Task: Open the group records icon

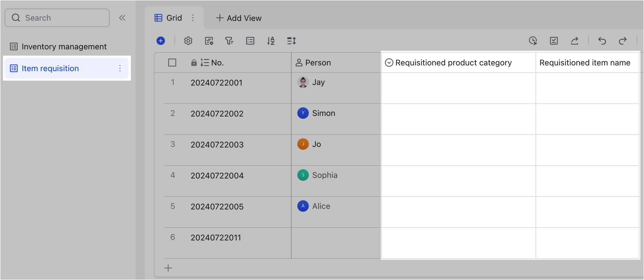Action: [x=250, y=41]
